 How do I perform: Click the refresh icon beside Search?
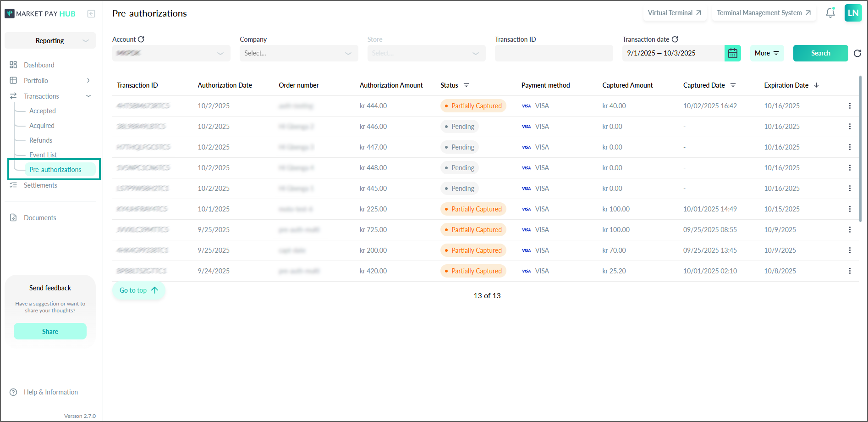[857, 53]
